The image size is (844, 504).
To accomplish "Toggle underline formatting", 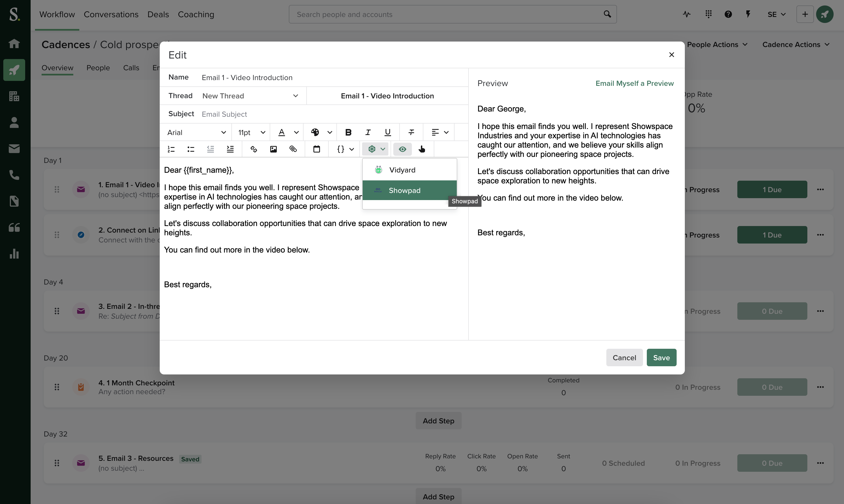I will [387, 133].
